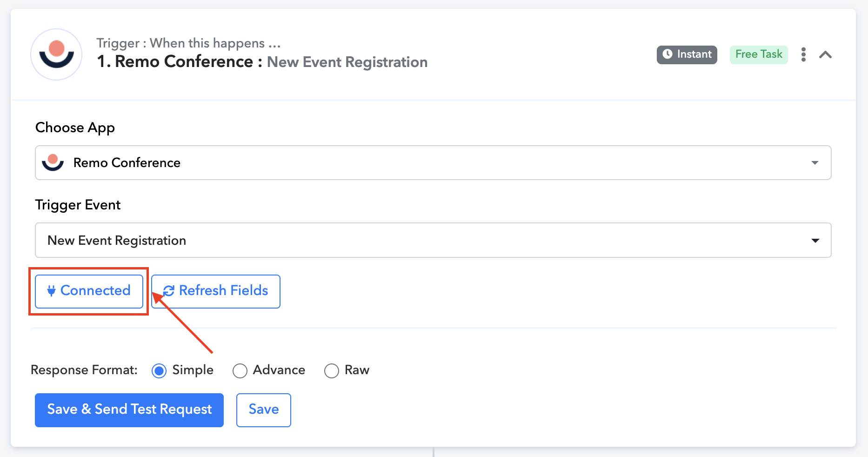Open the Choose App dropdown arrow
868x457 pixels.
[x=815, y=162]
